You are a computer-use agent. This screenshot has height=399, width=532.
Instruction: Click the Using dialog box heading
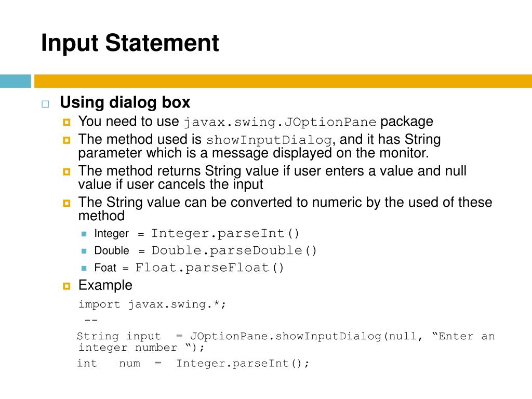coord(125,102)
